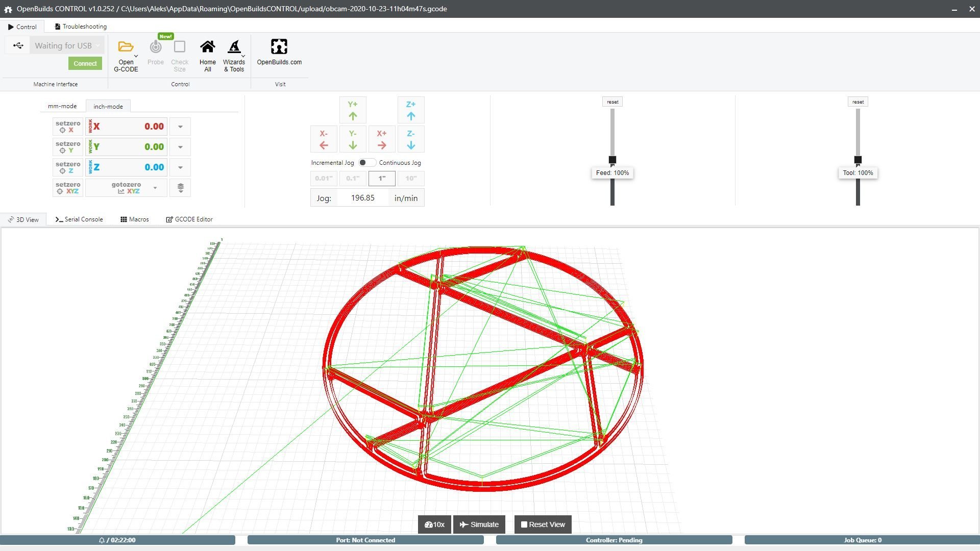
Task: Switch to mm-mode units
Action: click(x=62, y=106)
